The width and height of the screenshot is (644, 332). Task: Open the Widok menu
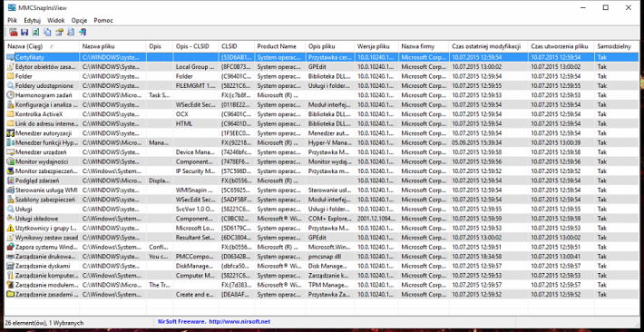pos(56,20)
